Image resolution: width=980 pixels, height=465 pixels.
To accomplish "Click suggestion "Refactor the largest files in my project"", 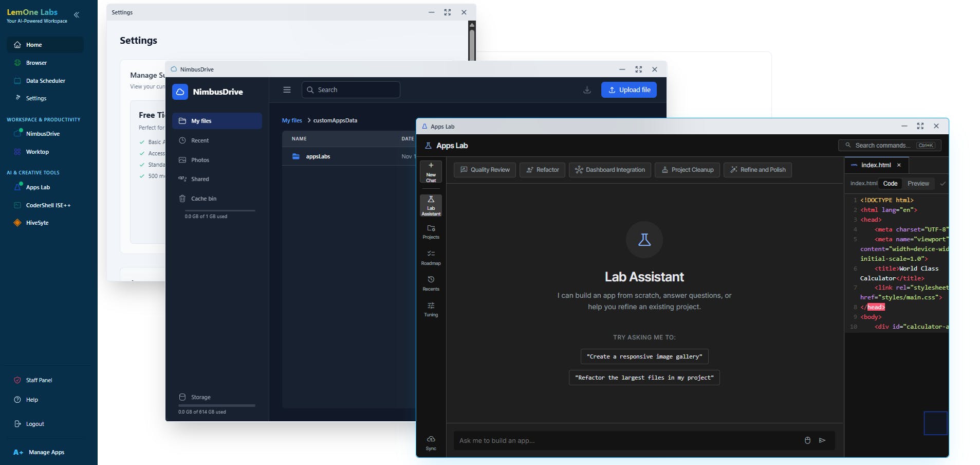I will pos(644,378).
